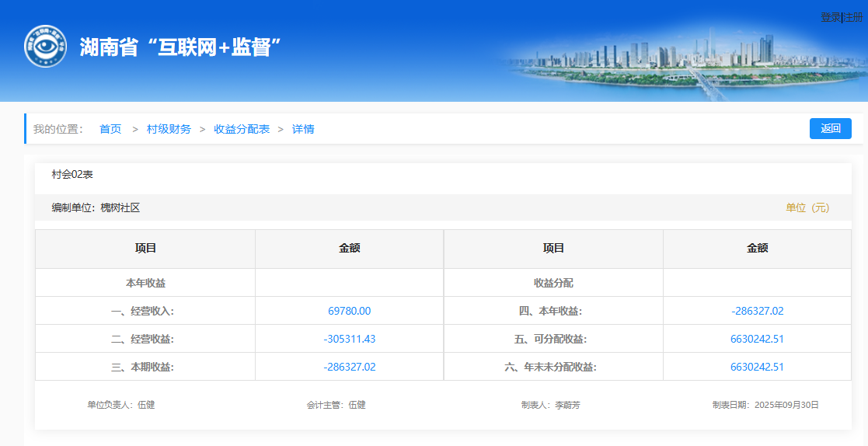This screenshot has width=868, height=446.
Task: Click the first 项目 column header
Action: [145, 249]
